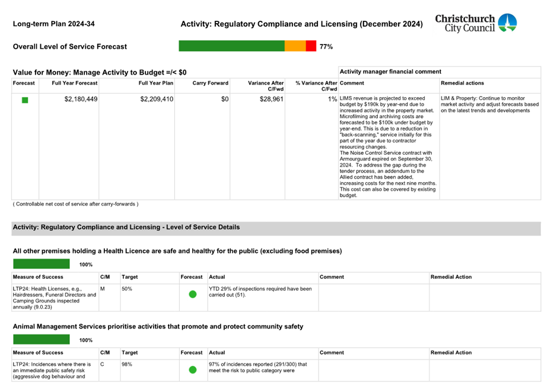The height and width of the screenshot is (392, 554).
Task: Select the Full Year Forecast column header
Action: pos(74,83)
